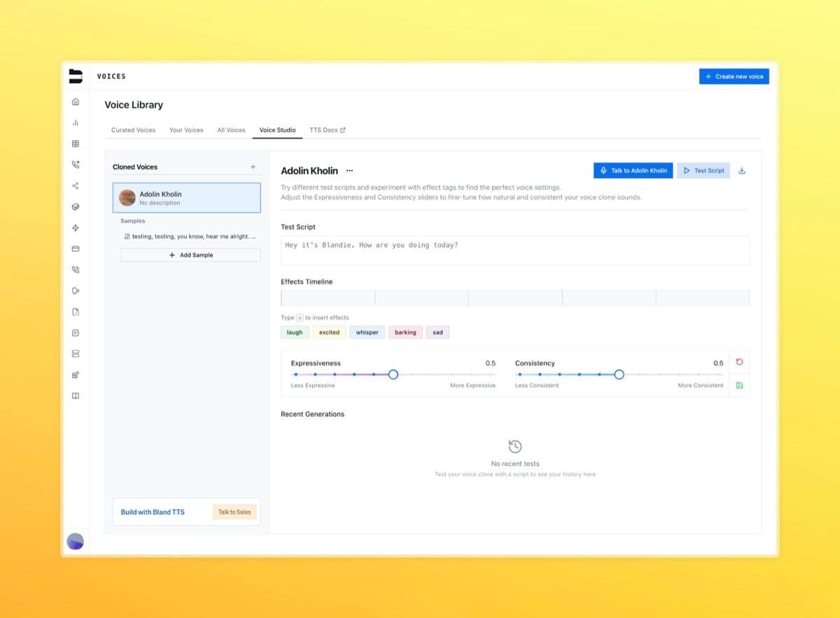Click the Adolin Kholin avatar thumbnail
The height and width of the screenshot is (618, 840).
pos(127,198)
